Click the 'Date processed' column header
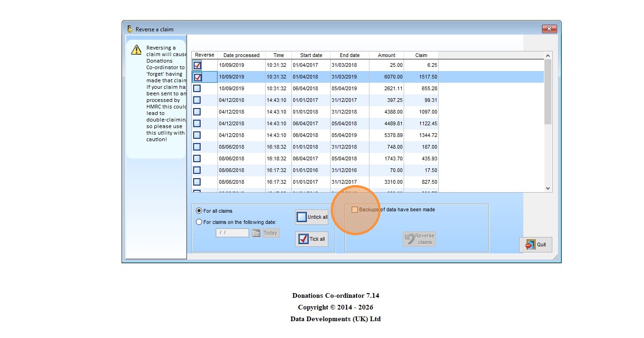The width and height of the screenshot is (644, 338). (241, 55)
